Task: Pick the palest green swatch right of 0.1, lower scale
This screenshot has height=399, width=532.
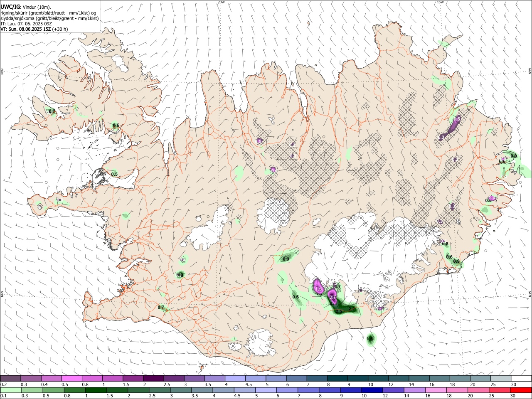Action: (10, 390)
